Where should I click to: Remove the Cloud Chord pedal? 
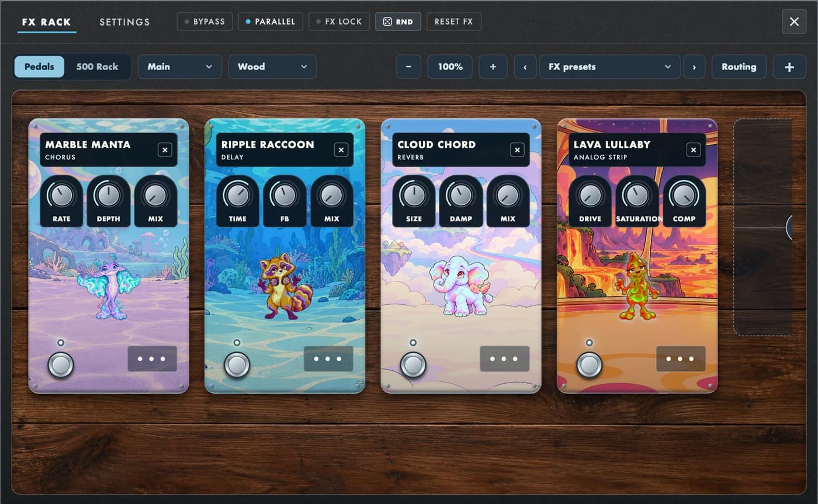[517, 150]
